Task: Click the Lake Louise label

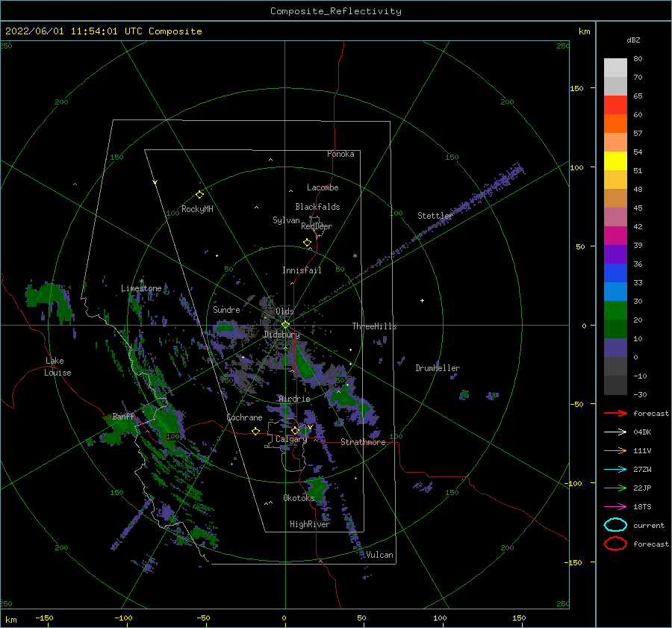Action: click(x=57, y=367)
